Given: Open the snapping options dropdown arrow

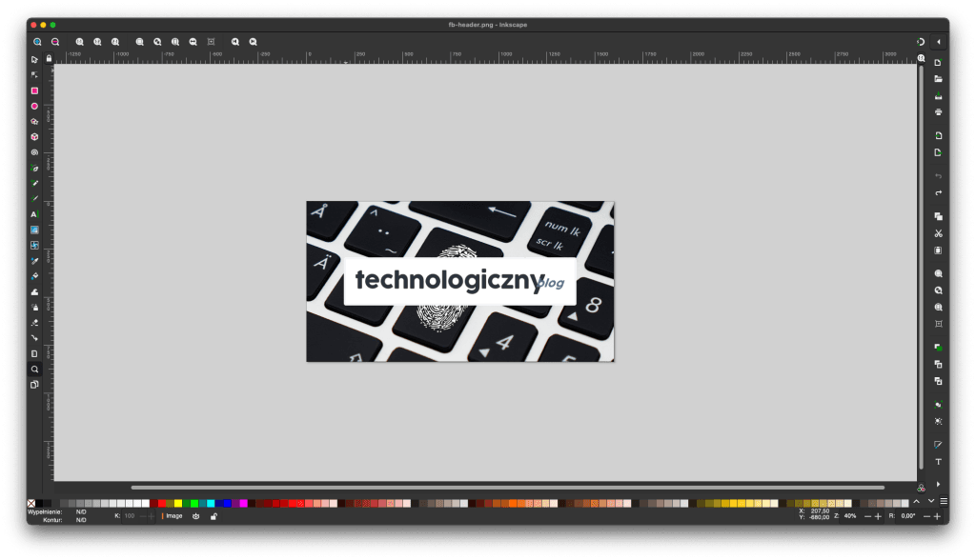Looking at the screenshot, I should click(938, 42).
